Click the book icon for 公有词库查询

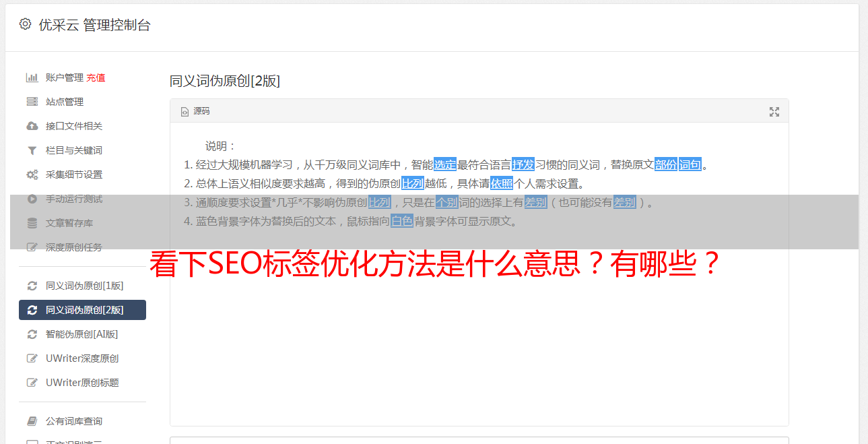tap(32, 421)
